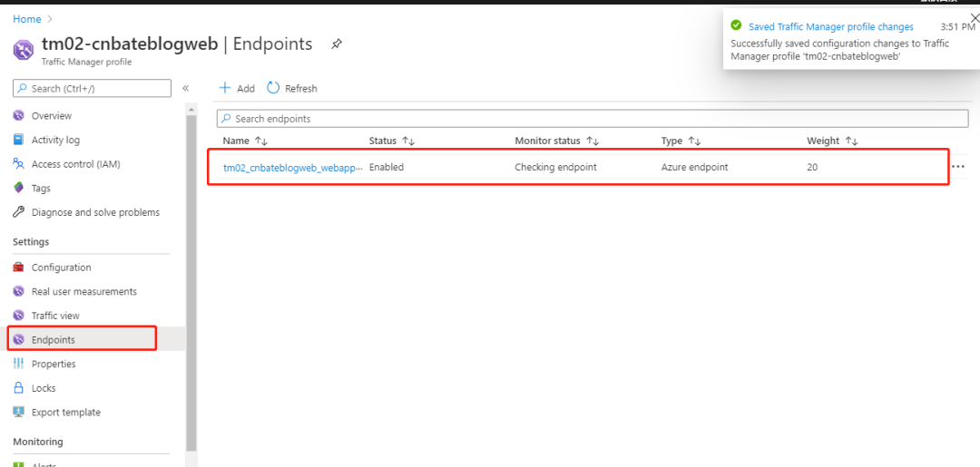Focus the sidebar Search (Ctrl+/) field
Viewport: 980px width, 467px height.
[92, 89]
